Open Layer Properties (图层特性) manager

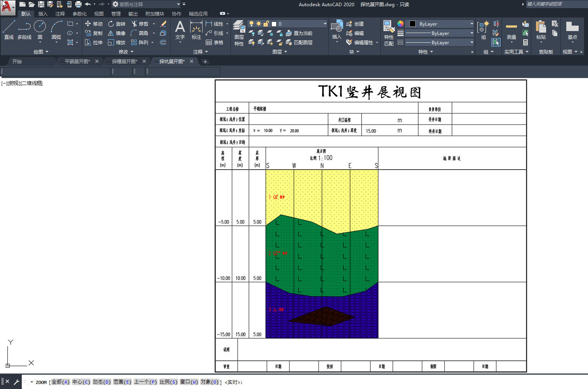tap(239, 33)
